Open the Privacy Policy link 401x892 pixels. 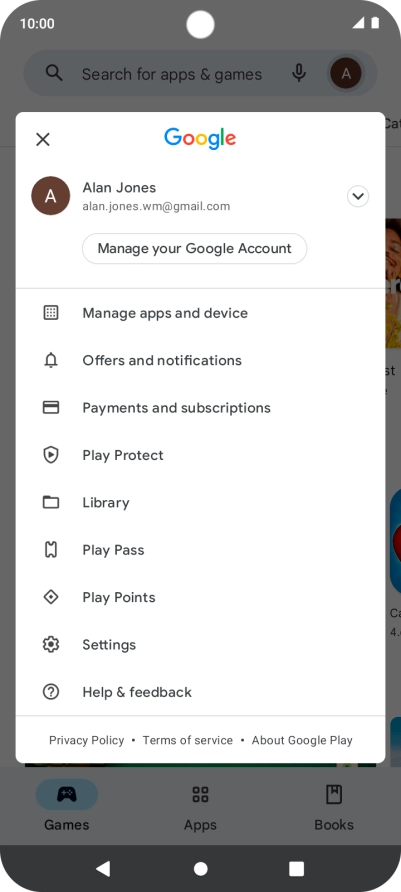click(x=86, y=740)
